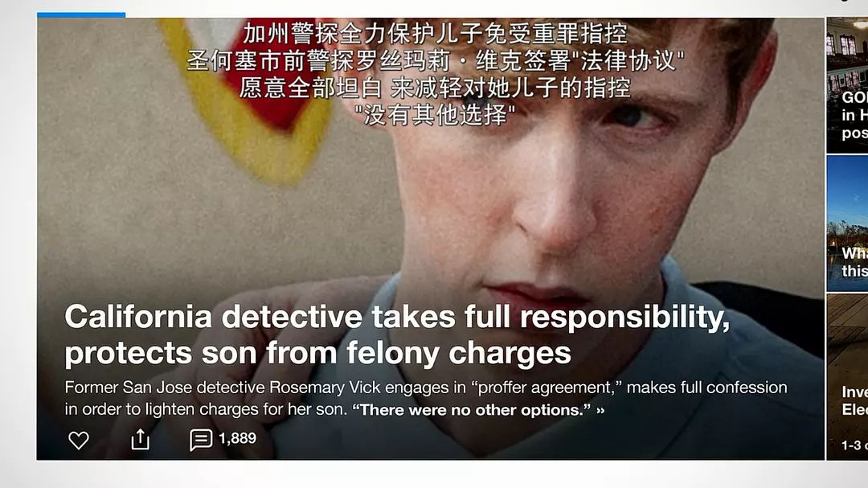The height and width of the screenshot is (488, 868).
Task: Click the 1,889 comment count
Action: 237,439
